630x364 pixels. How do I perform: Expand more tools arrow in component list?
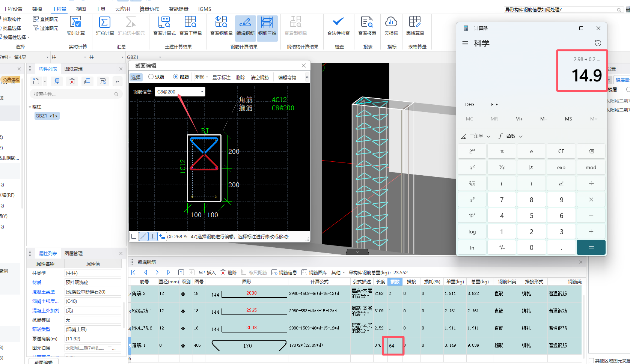[118, 81]
